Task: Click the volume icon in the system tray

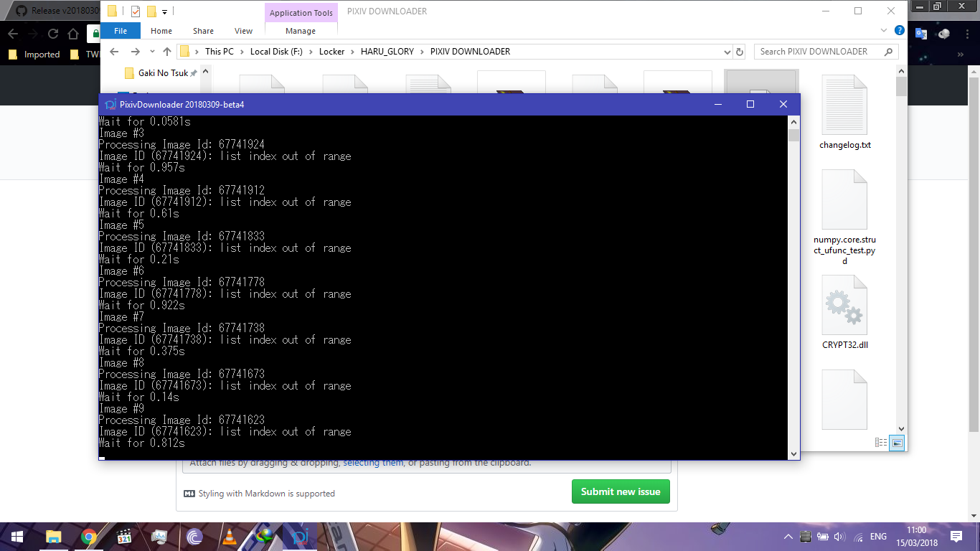Action: [x=838, y=537]
